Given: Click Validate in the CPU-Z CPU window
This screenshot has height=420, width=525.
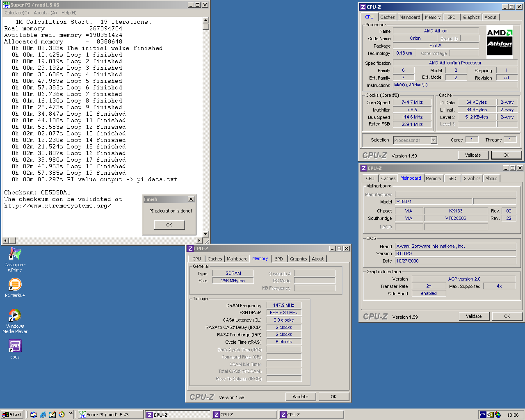Looking at the screenshot, I should pos(473,155).
